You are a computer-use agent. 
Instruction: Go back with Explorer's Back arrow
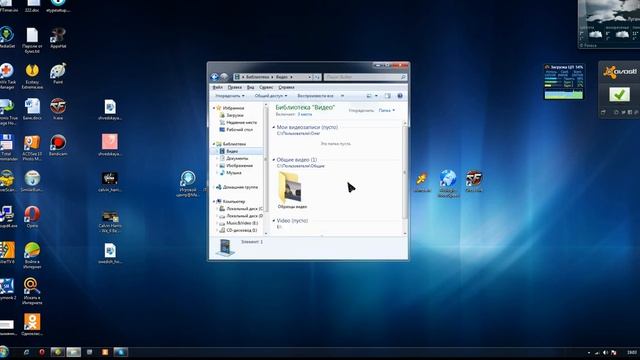(215, 77)
